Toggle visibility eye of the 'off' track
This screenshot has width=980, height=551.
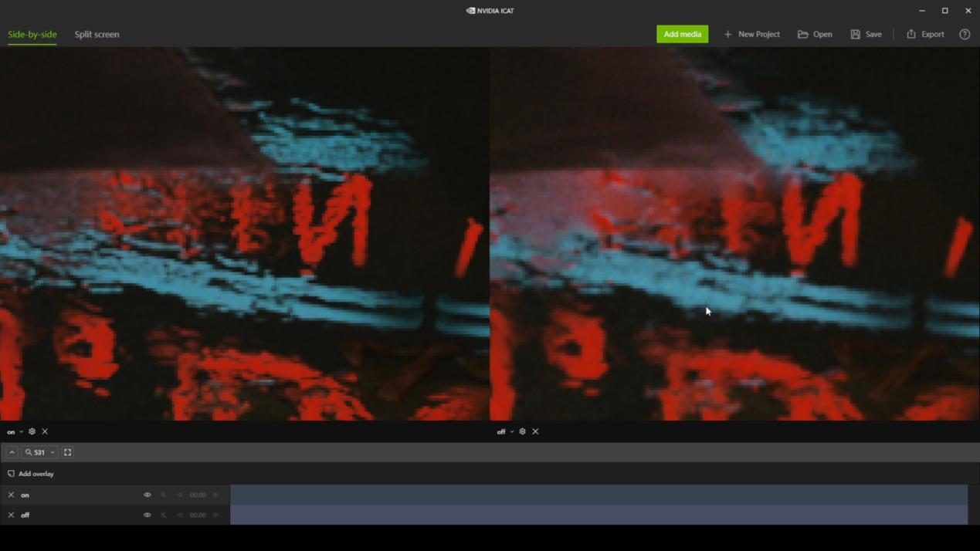pos(147,515)
